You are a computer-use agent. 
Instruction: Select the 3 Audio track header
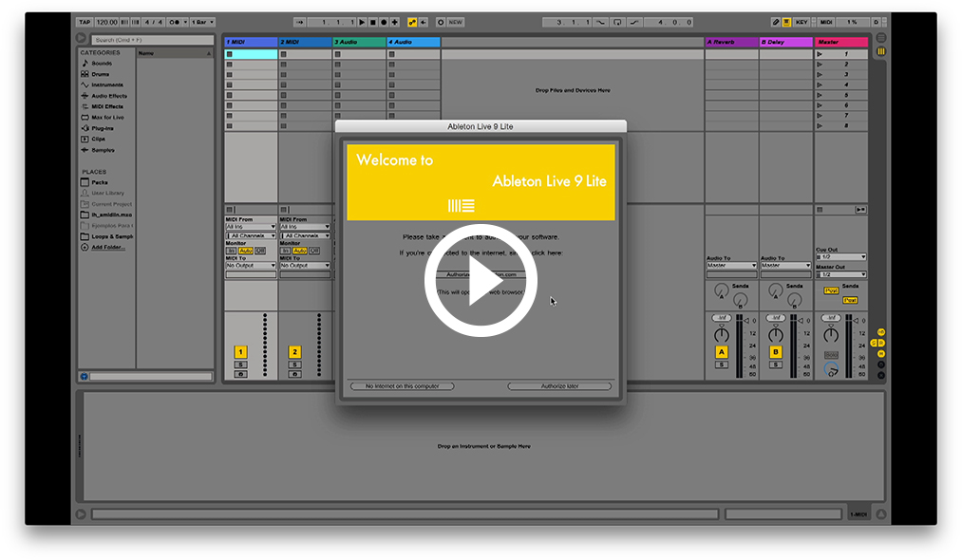point(359,43)
